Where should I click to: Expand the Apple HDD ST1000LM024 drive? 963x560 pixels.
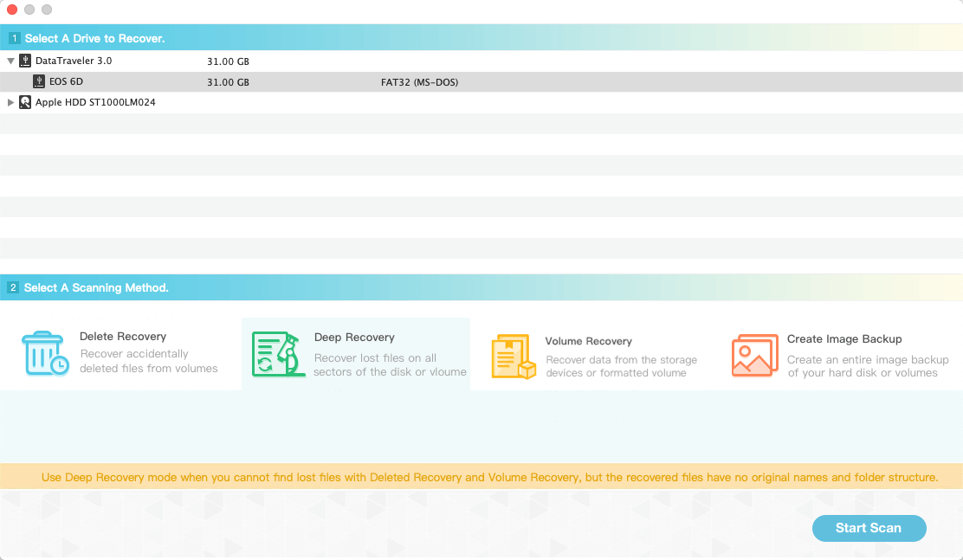(x=10, y=102)
